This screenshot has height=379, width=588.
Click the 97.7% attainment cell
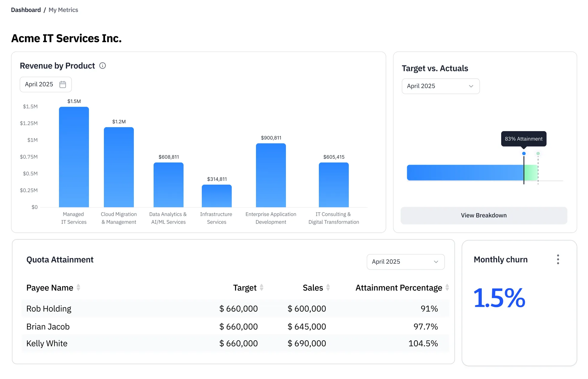[x=426, y=327]
